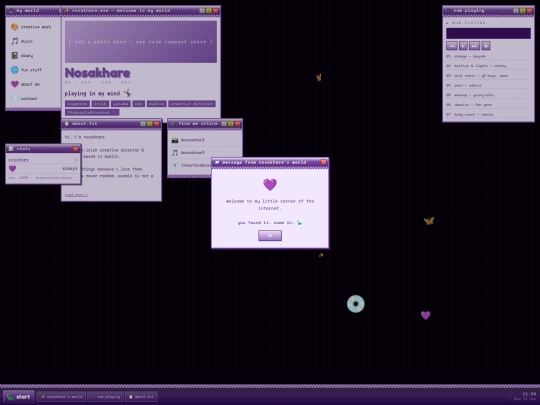540x405 pixels.
Task: Open creative work via its palette icon
Action: (x=14, y=27)
